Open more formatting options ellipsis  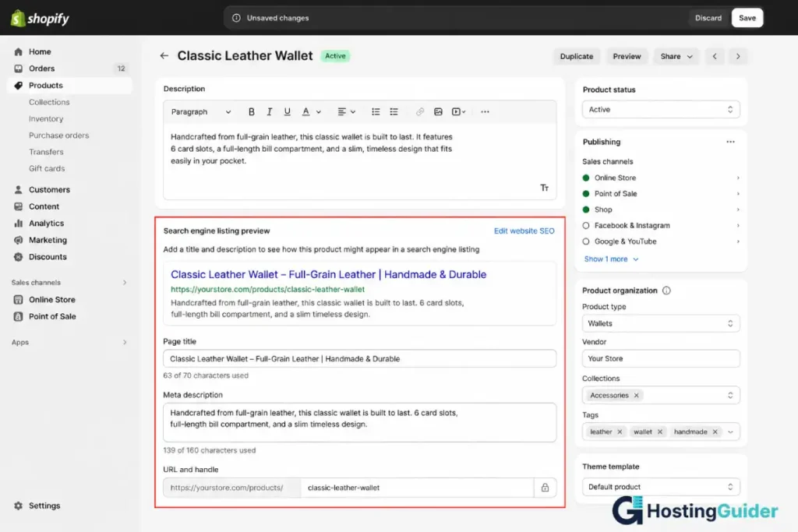[x=485, y=112]
